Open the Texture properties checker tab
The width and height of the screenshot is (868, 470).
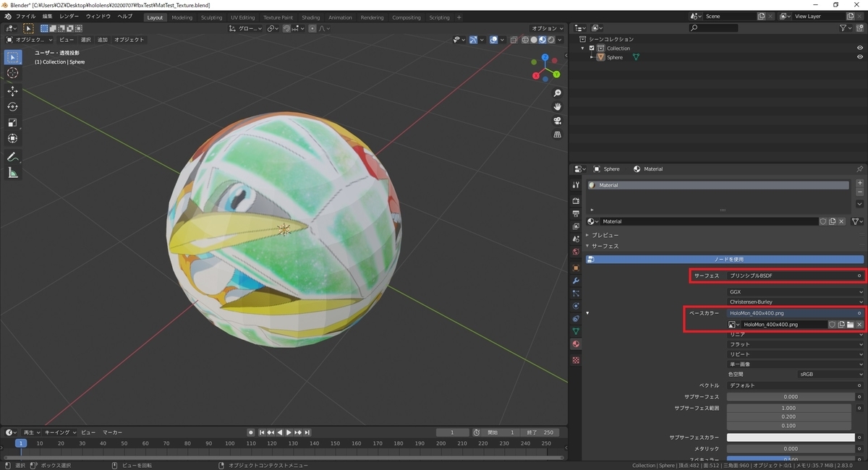coord(576,360)
